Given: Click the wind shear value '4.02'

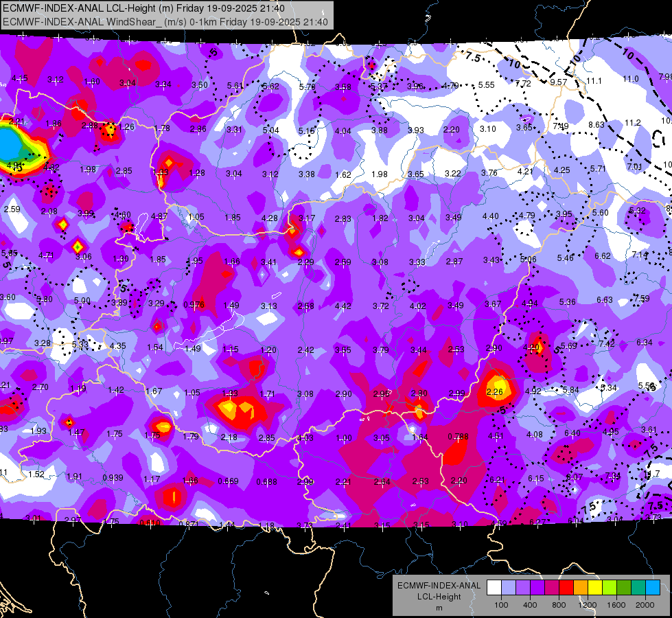Looking at the screenshot, I should (x=418, y=306).
